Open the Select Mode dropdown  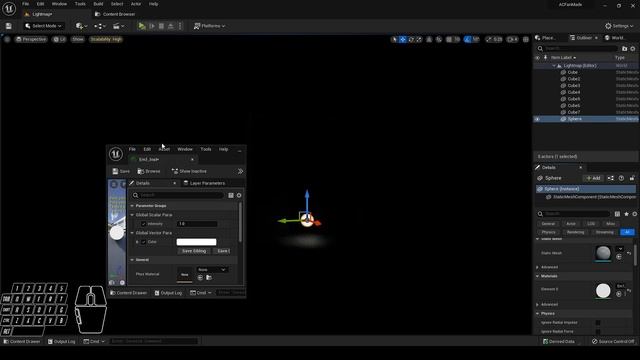[43, 26]
